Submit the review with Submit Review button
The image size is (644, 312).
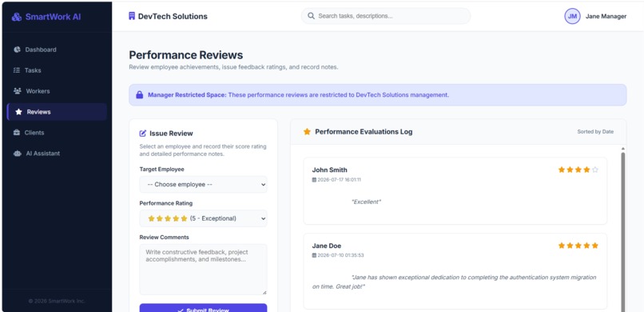point(203,308)
